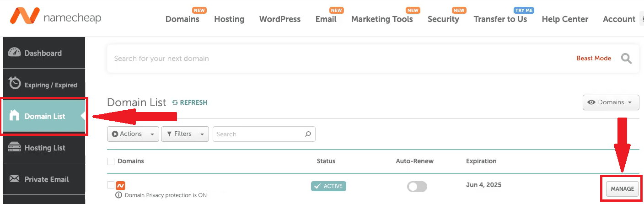The width and height of the screenshot is (644, 204).
Task: Click the TRY ME badge above Transfer
Action: 524,10
